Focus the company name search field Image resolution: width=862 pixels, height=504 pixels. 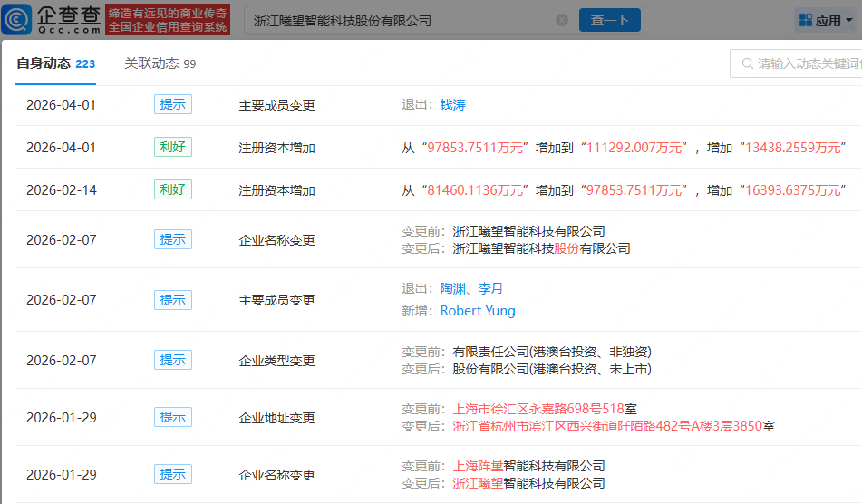[x=399, y=20]
